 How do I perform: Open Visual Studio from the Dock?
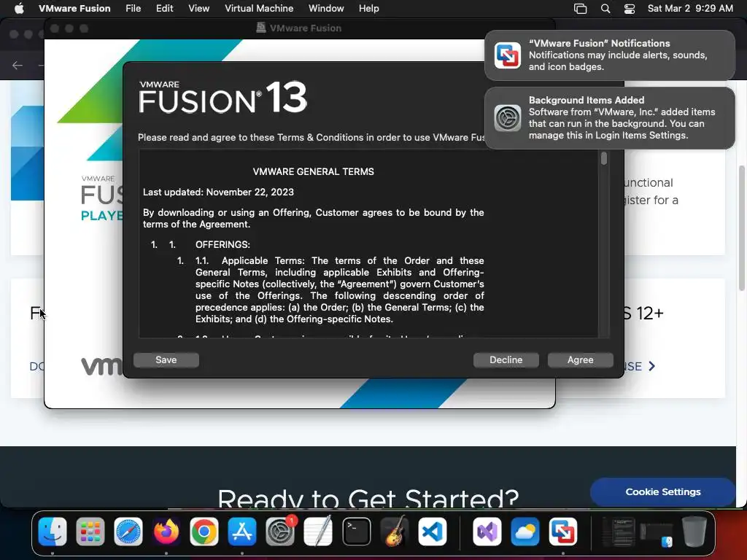pos(487,532)
